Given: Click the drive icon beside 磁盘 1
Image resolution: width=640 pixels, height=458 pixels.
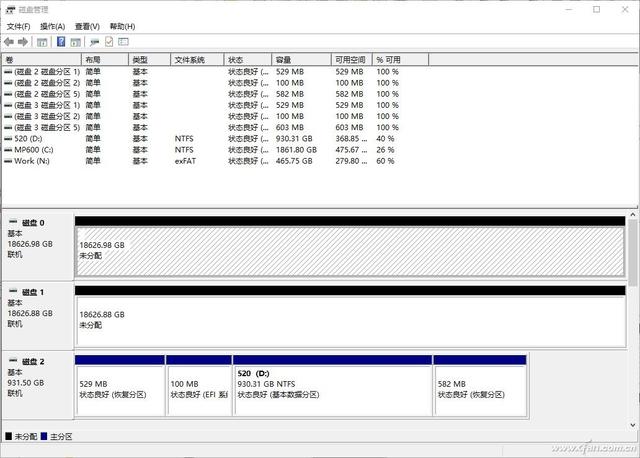Looking at the screenshot, I should (13, 291).
